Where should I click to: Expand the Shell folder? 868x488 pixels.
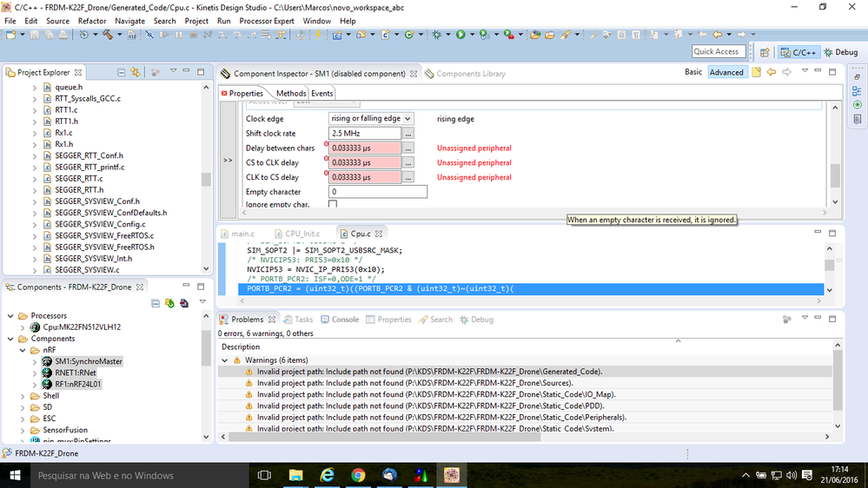23,396
